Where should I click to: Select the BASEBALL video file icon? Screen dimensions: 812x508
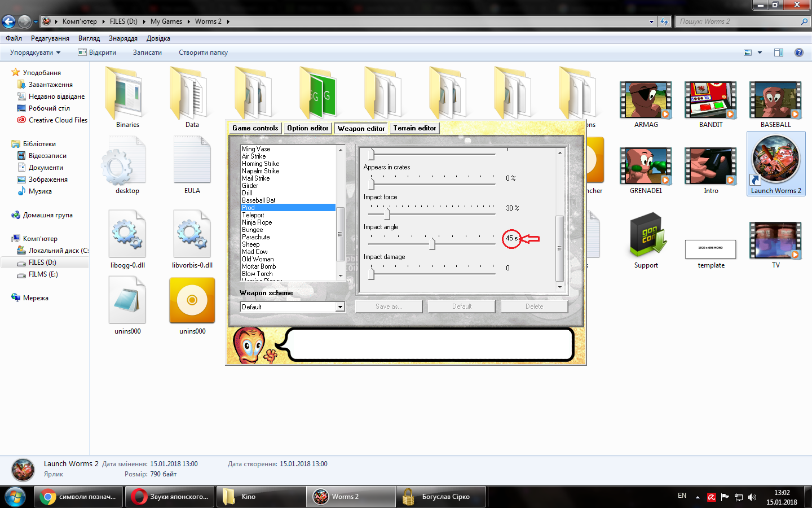point(776,100)
